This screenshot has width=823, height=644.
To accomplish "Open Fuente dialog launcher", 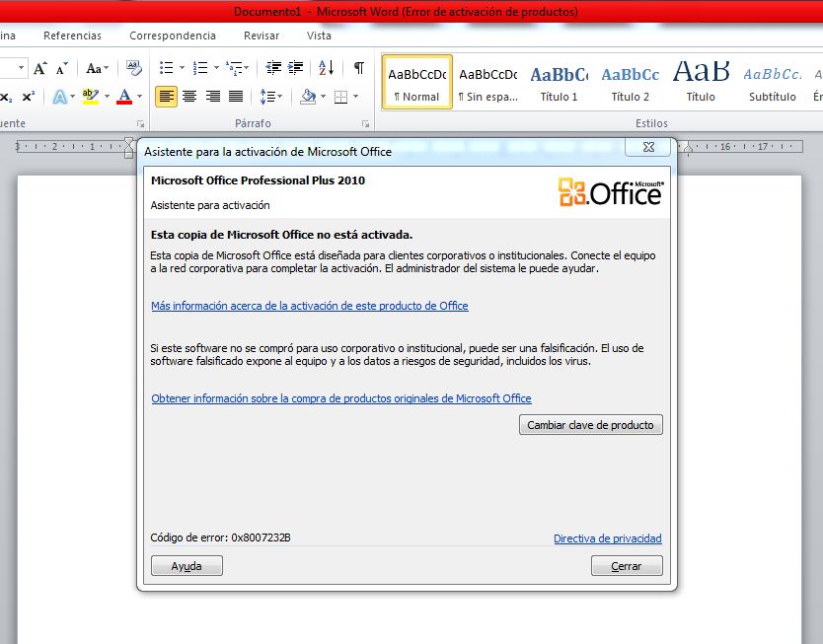I will [x=140, y=124].
